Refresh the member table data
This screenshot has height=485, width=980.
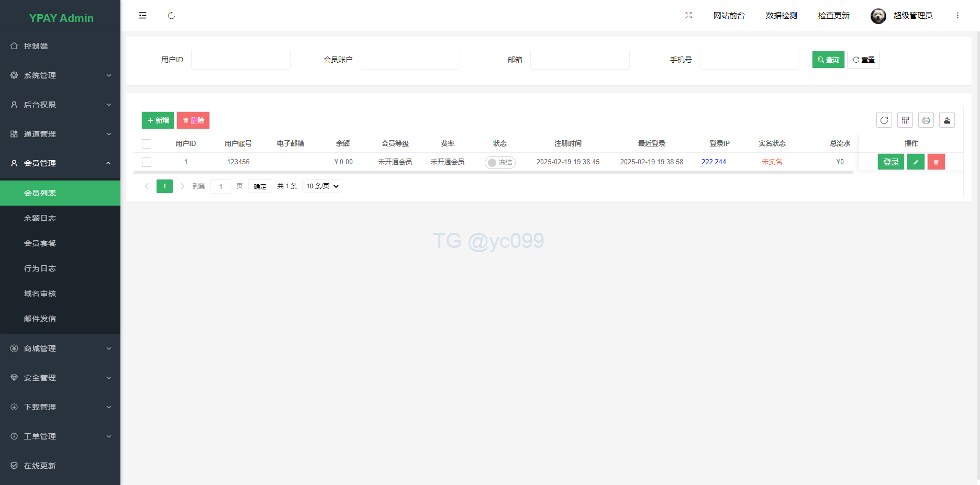click(884, 120)
